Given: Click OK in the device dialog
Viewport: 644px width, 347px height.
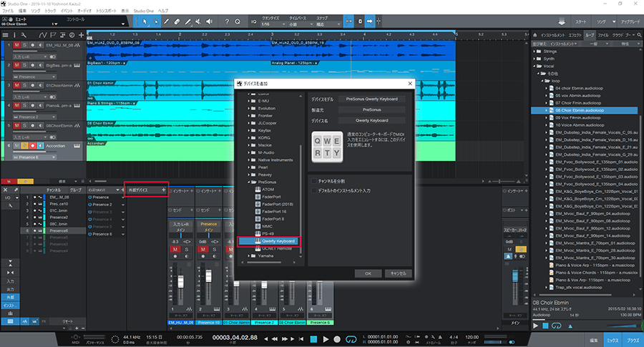Looking at the screenshot, I should tap(368, 273).
